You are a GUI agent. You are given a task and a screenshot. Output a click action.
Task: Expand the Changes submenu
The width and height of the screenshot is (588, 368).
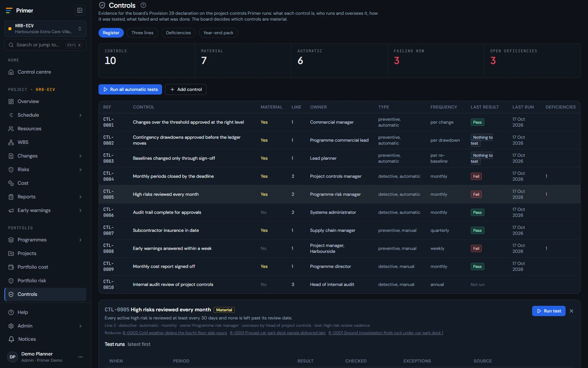click(x=80, y=156)
